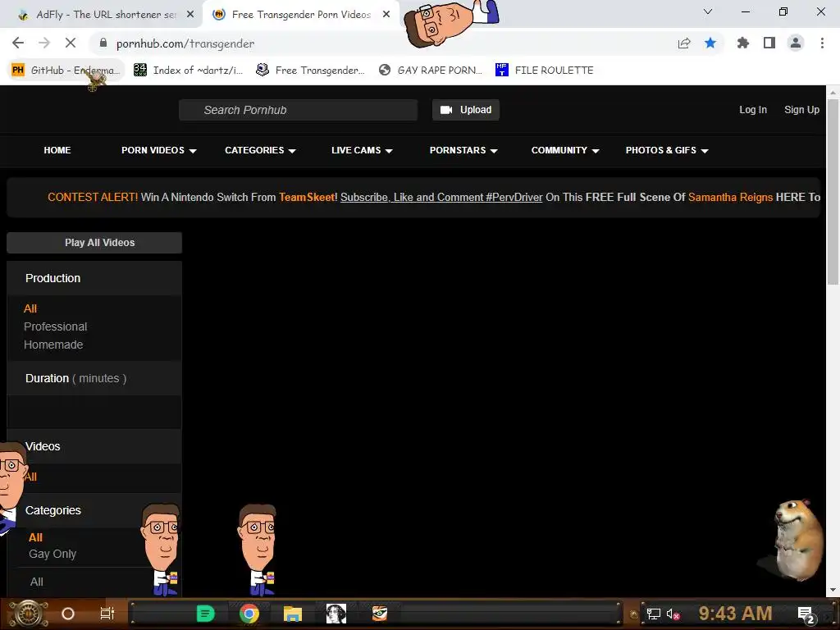The image size is (840, 630).
Task: Select the Free Transgender Porn Videos tab
Action: [301, 15]
